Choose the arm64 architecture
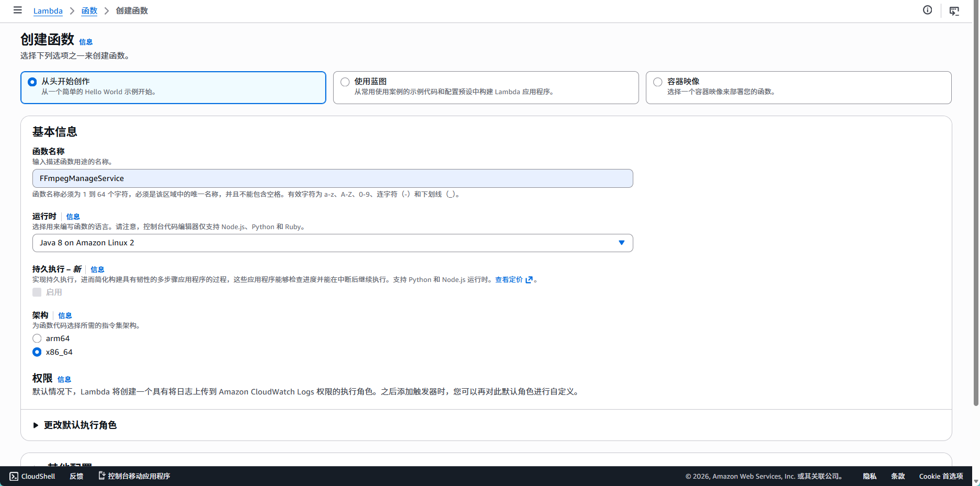Viewport: 980px width, 486px height. [37, 338]
